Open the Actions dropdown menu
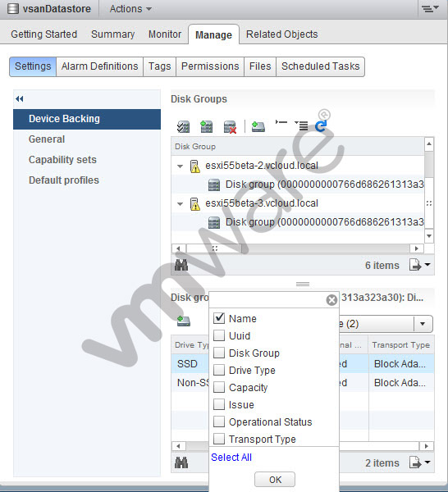The image size is (448, 492). point(130,9)
